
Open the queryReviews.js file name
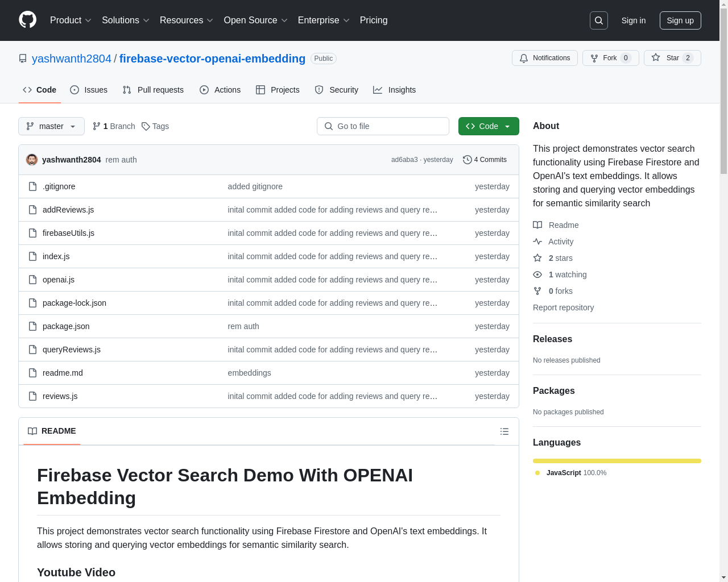click(72, 350)
